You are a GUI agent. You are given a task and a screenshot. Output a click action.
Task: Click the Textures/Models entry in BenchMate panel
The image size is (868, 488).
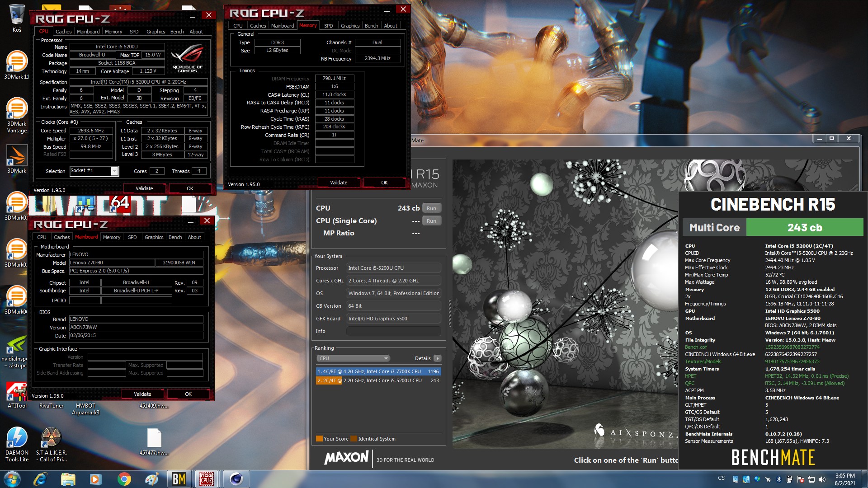pos(703,361)
